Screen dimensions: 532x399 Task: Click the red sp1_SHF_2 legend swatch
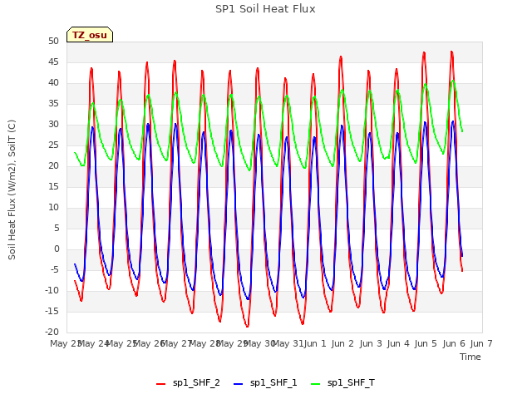pyautogui.click(x=160, y=384)
